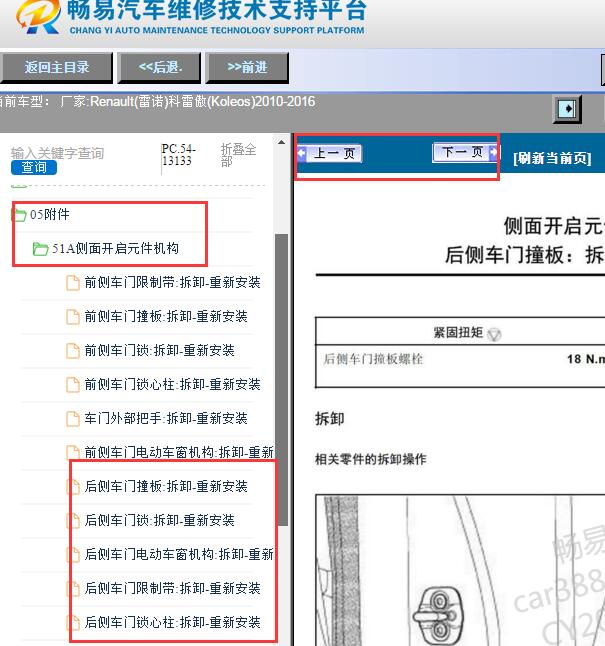
Task: Click the 返回主目录 button
Action: [x=56, y=67]
